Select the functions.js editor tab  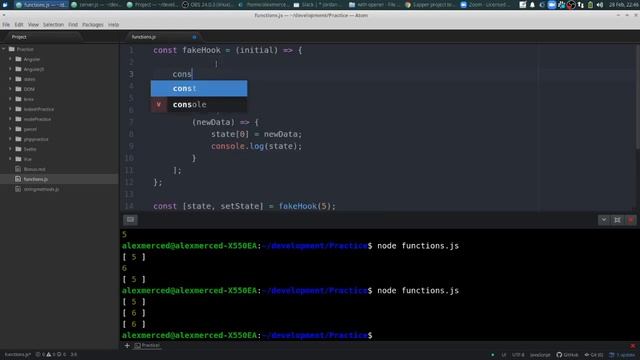(163, 37)
